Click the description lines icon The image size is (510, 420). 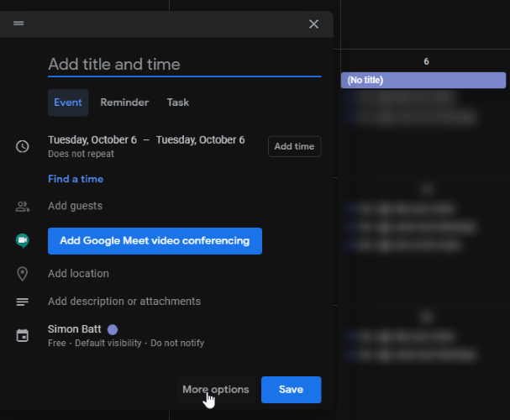[23, 302]
